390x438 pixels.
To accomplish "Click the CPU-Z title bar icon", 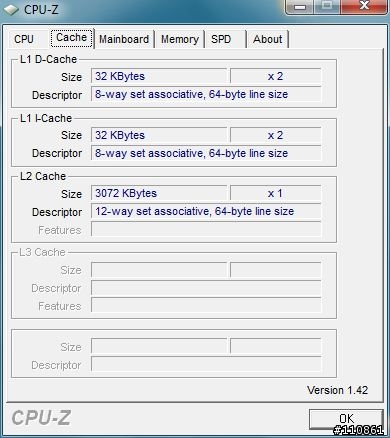I will tap(10, 9).
